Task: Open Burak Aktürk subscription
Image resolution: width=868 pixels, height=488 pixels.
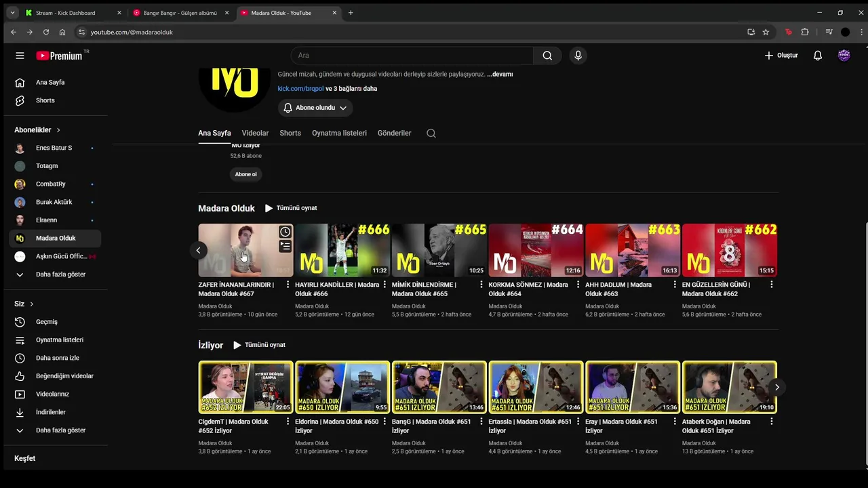Action: [x=56, y=202]
